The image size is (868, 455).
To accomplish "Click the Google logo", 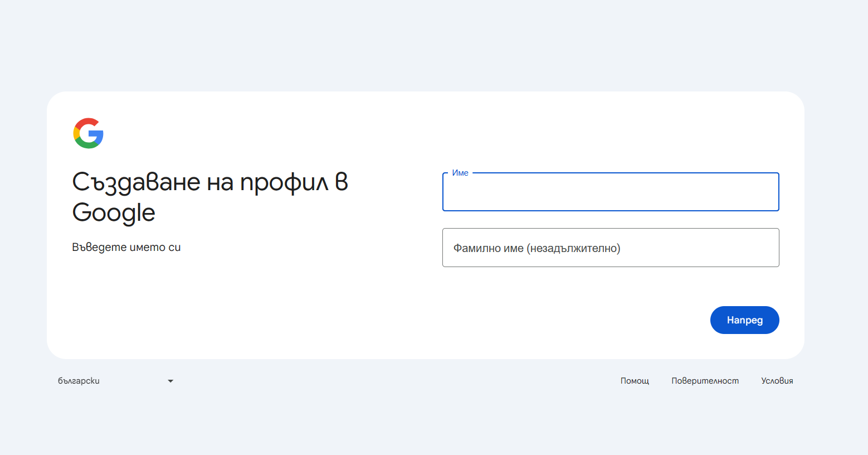I will tap(89, 133).
